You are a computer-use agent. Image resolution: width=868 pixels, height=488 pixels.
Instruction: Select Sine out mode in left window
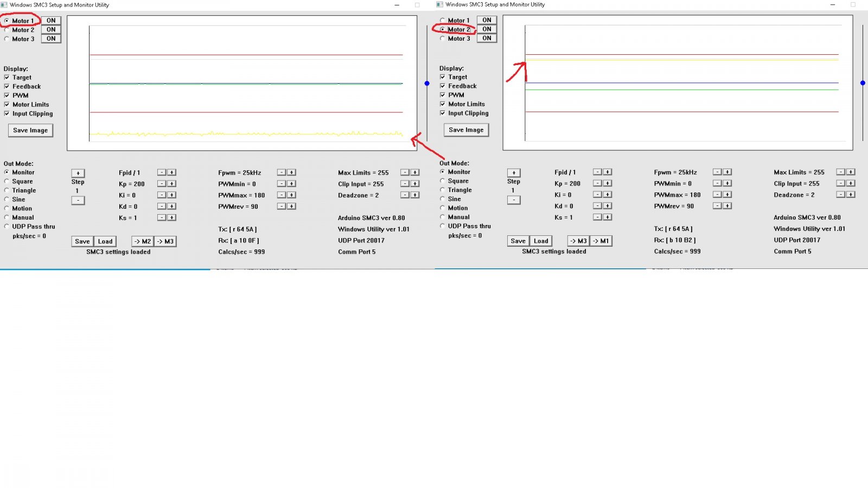pos(7,200)
